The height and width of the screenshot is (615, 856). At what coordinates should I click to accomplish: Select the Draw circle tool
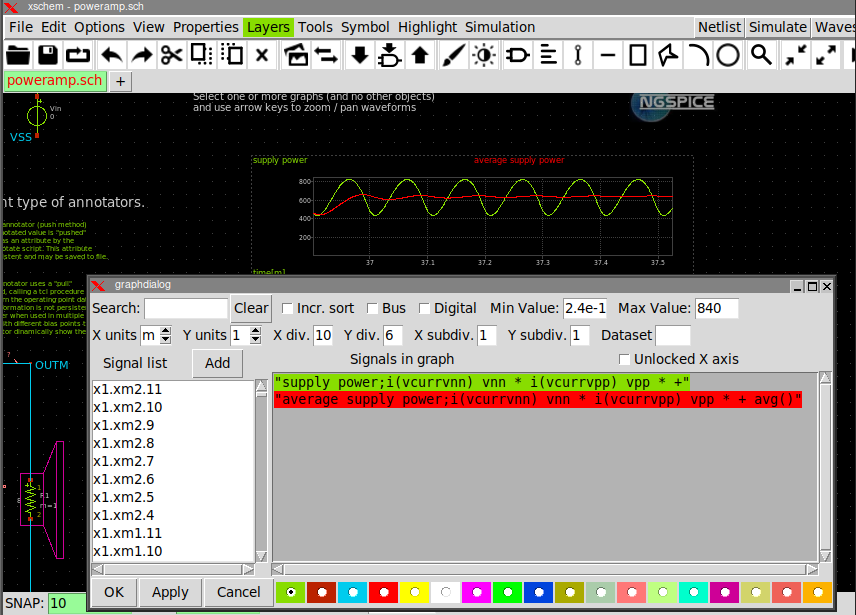[727, 55]
